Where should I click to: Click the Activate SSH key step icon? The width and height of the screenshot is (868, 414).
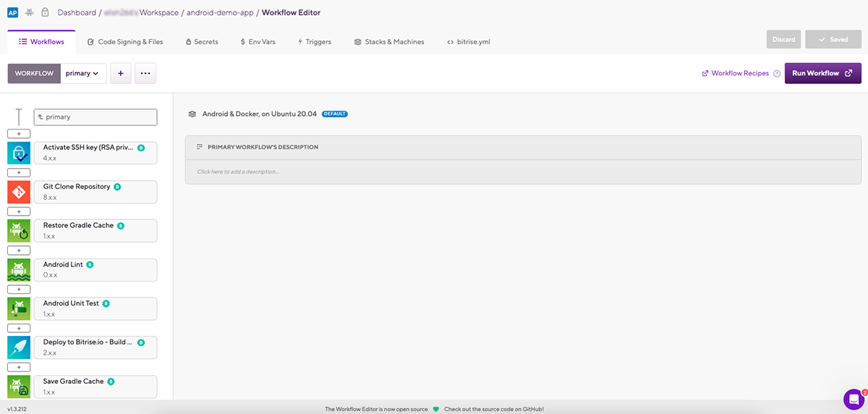point(19,153)
